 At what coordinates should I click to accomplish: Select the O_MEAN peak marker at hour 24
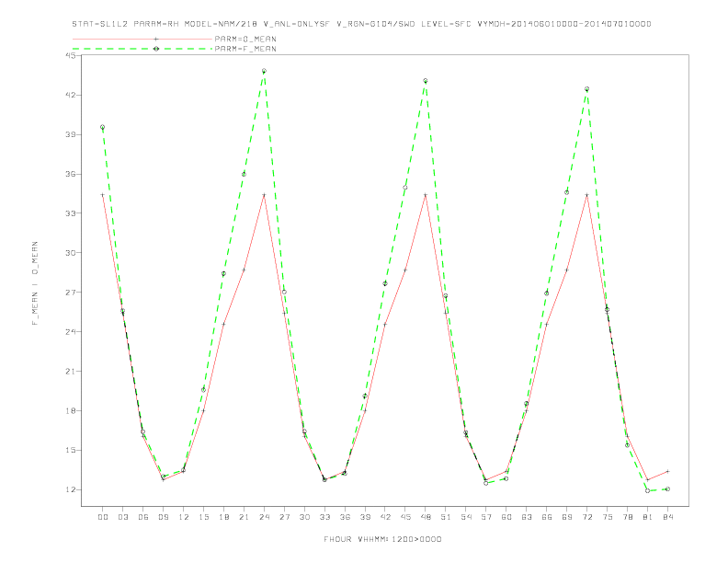(264, 195)
